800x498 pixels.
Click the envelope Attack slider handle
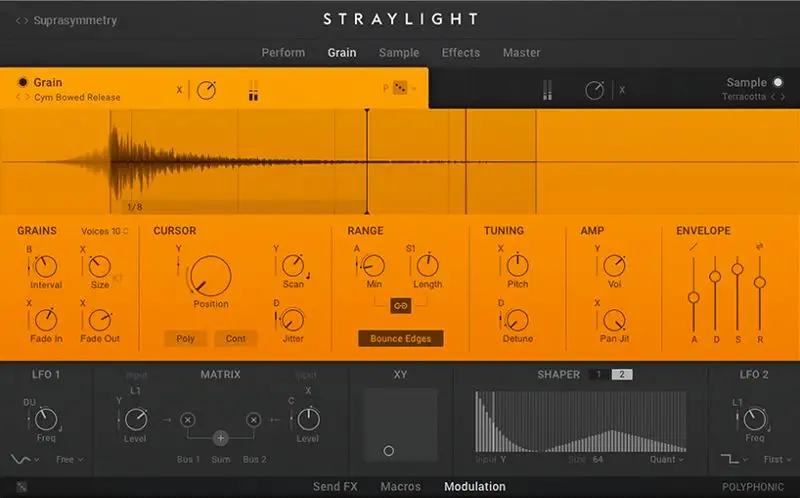click(693, 297)
